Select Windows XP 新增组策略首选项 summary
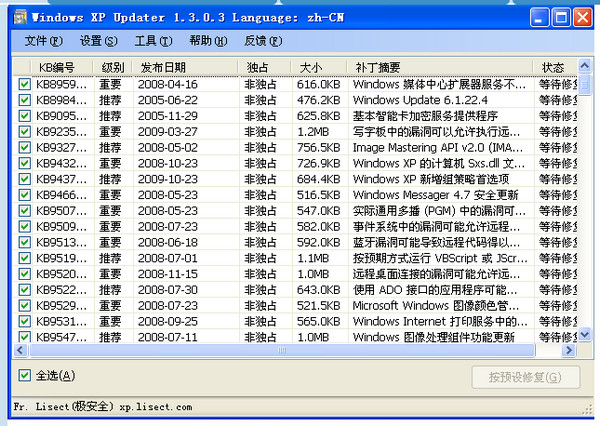This screenshot has width=600, height=426. [x=431, y=179]
